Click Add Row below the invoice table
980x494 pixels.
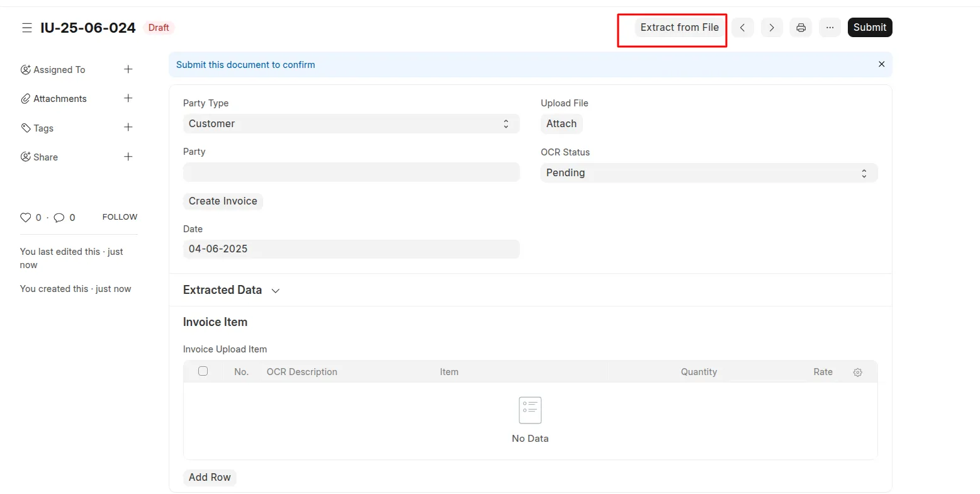point(210,478)
